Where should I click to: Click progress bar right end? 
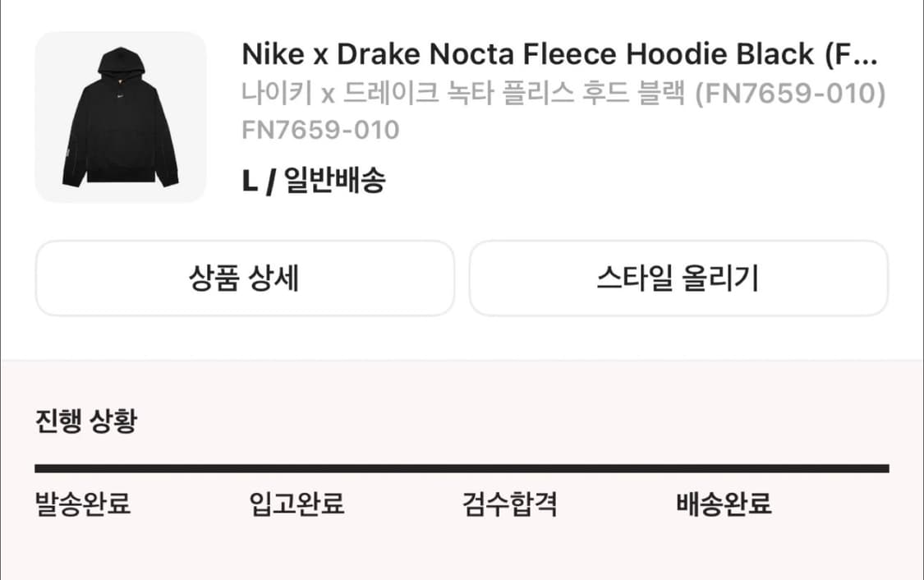(882, 468)
